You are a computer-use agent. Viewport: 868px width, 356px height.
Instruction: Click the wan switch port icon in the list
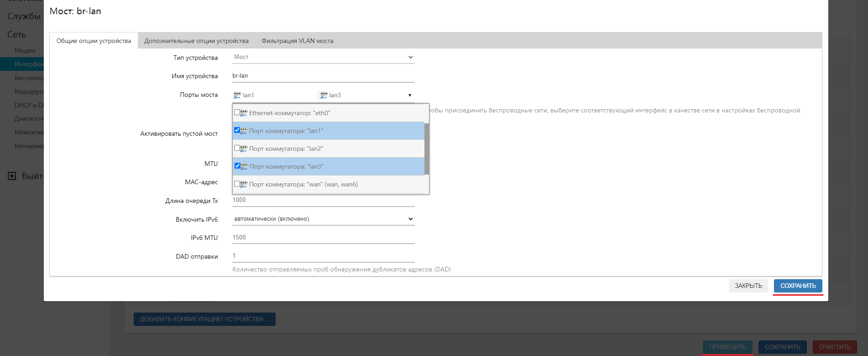(244, 184)
